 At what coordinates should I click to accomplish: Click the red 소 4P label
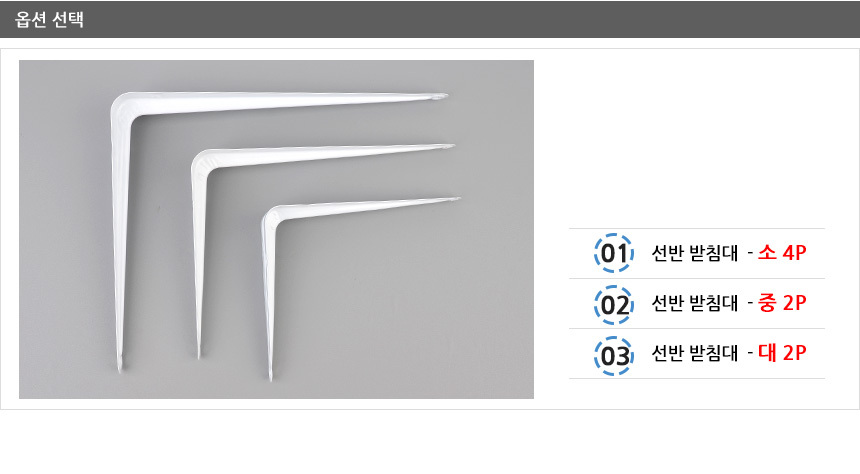pos(782,252)
